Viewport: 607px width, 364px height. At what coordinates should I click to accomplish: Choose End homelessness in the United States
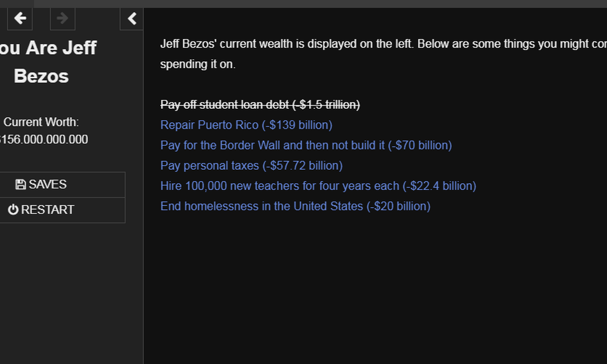(x=295, y=207)
